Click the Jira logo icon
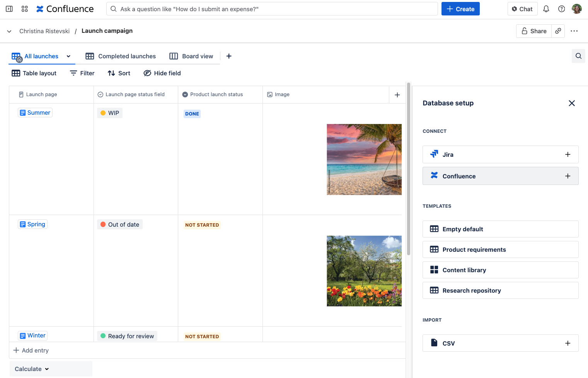Screen dimensions: 588x378 (x=434, y=154)
